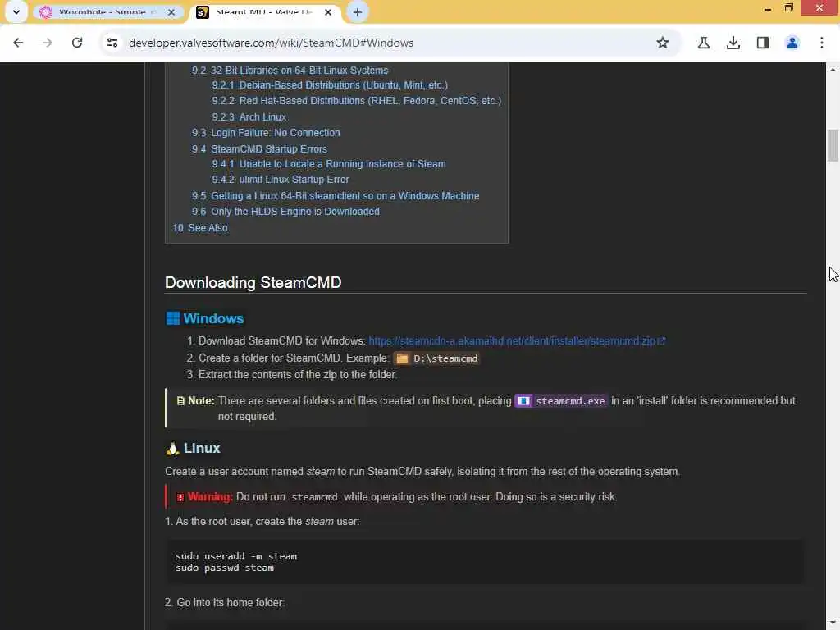
Task: Go to 9.3 Login Failure: No Connection
Action: pyautogui.click(x=266, y=132)
